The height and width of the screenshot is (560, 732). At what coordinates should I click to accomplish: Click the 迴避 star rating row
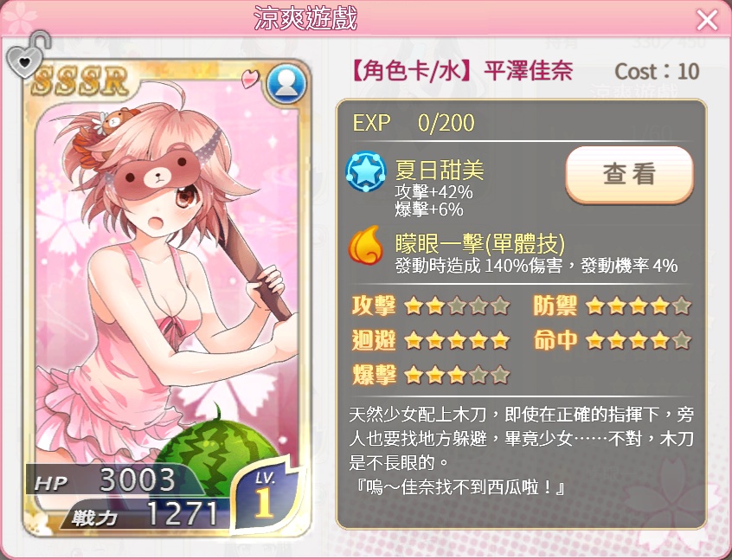(x=430, y=340)
